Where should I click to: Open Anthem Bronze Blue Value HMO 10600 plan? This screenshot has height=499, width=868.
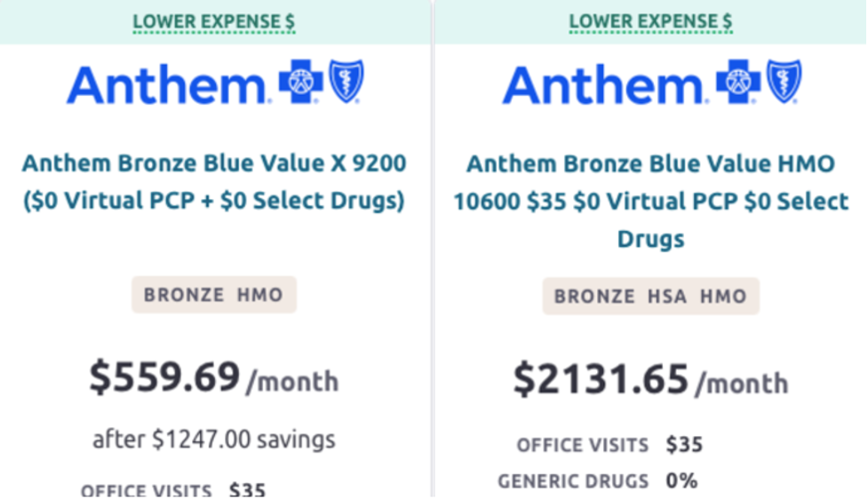click(650, 202)
